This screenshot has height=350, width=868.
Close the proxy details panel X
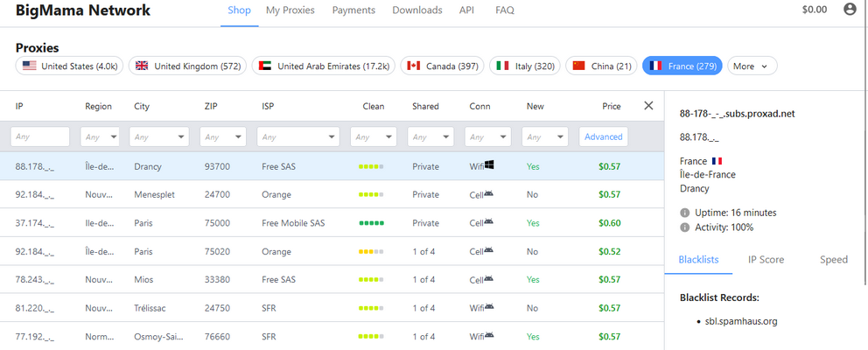point(648,106)
